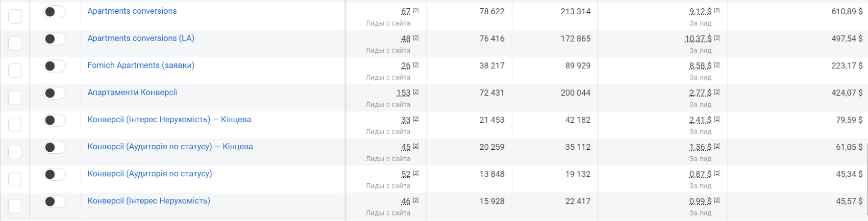Open the Apartments conversions (LA) campaign
The height and width of the screenshot is (221, 868).
click(x=141, y=38)
